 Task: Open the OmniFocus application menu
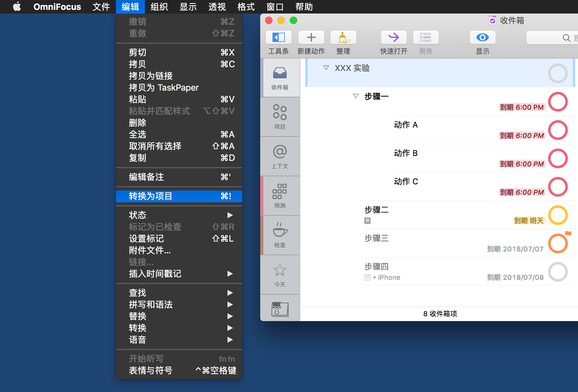[x=57, y=7]
